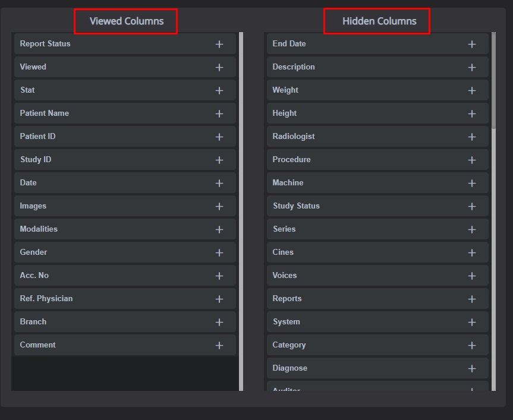Click the plus icon on End Date row
The width and height of the screenshot is (513, 420).
472,44
